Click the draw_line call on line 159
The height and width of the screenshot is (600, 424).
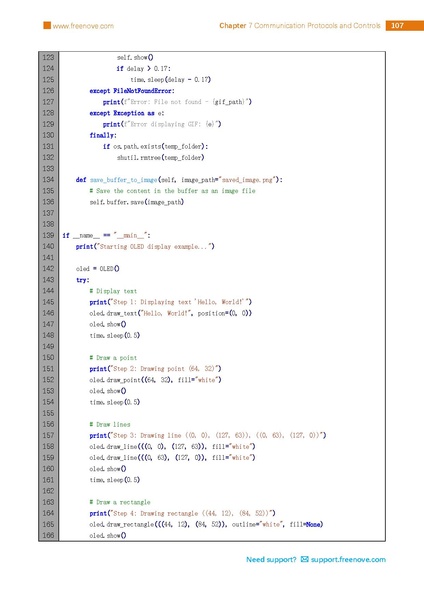click(172, 457)
